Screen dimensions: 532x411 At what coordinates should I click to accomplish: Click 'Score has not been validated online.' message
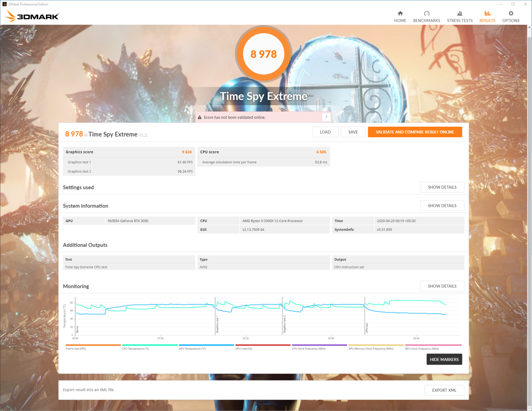(234, 117)
